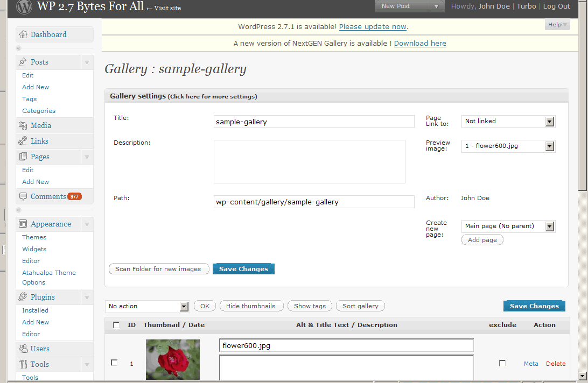Click the gallery Description text area
Screen dimensions: 588x383
pos(310,161)
